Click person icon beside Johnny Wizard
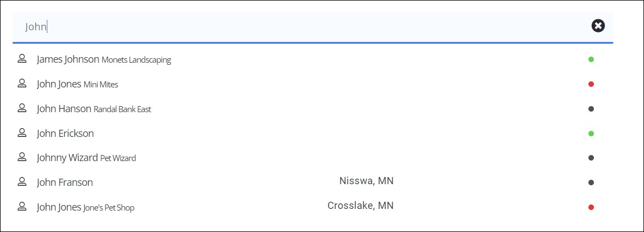Viewport: 644px width, 232px height. click(22, 158)
